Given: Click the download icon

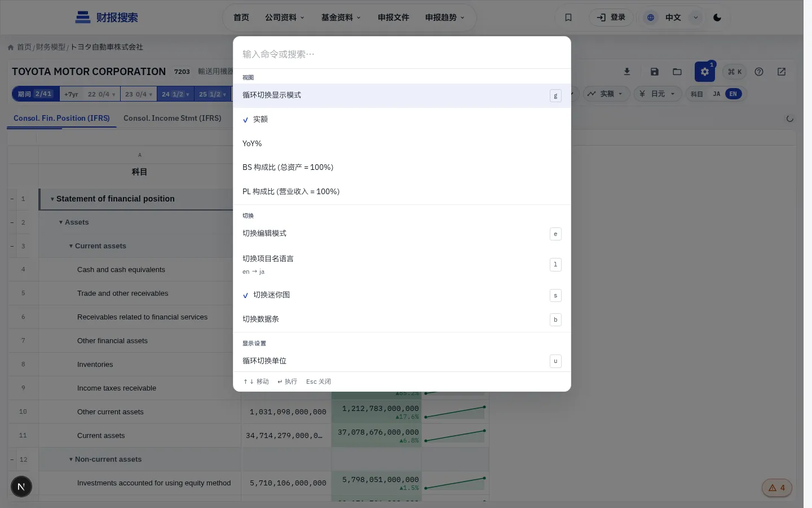Looking at the screenshot, I should 627,72.
